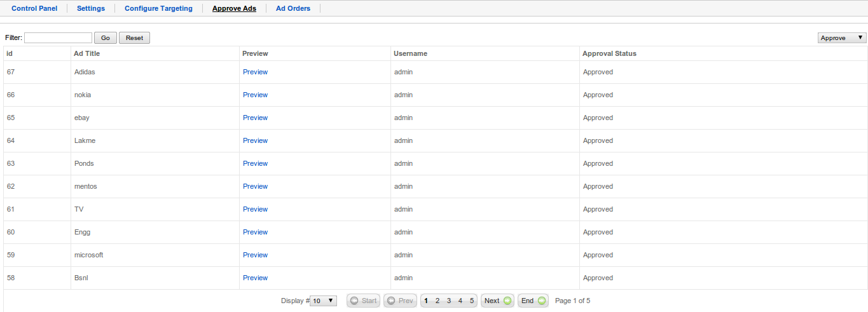Image resolution: width=868 pixels, height=312 pixels.
Task: Click the Username column header
Action: [x=410, y=53]
